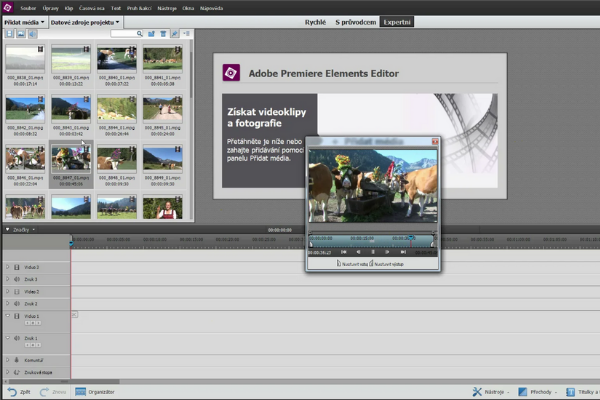This screenshot has width=600, height=400.
Task: Click the filmstrip icon of Video 1 track
Action: click(17, 316)
